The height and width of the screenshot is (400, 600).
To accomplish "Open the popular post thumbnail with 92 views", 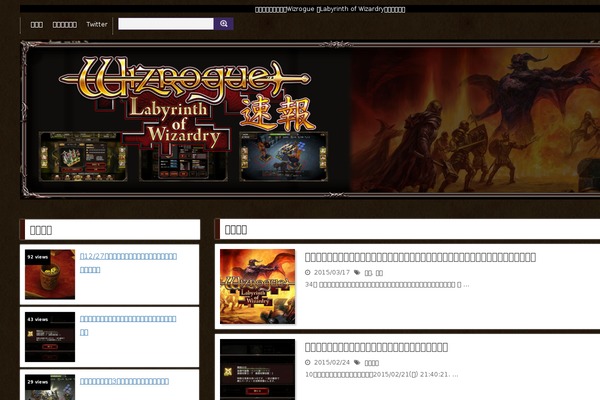I will click(50, 274).
